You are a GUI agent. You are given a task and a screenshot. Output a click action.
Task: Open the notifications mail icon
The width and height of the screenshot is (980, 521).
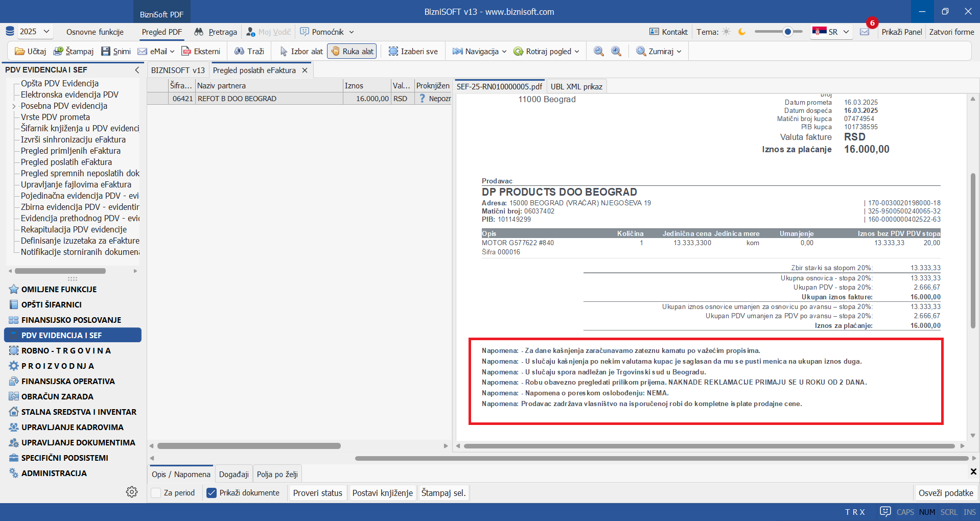coord(865,32)
